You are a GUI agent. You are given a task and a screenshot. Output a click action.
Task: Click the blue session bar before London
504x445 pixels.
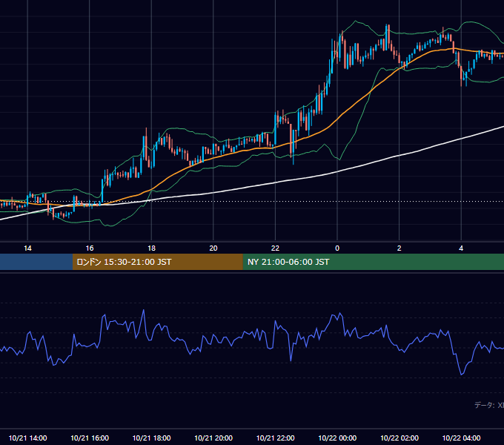(36, 262)
